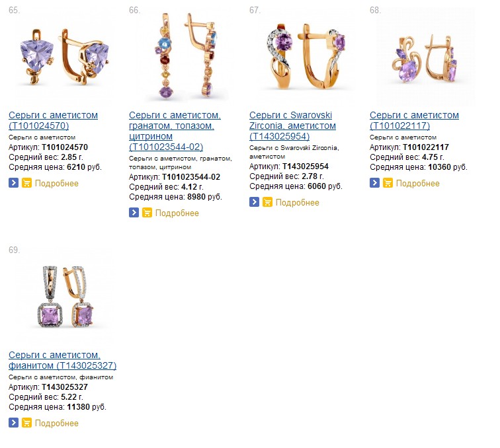Open link Серьги с аметистом (T101024570)

pos(54,120)
